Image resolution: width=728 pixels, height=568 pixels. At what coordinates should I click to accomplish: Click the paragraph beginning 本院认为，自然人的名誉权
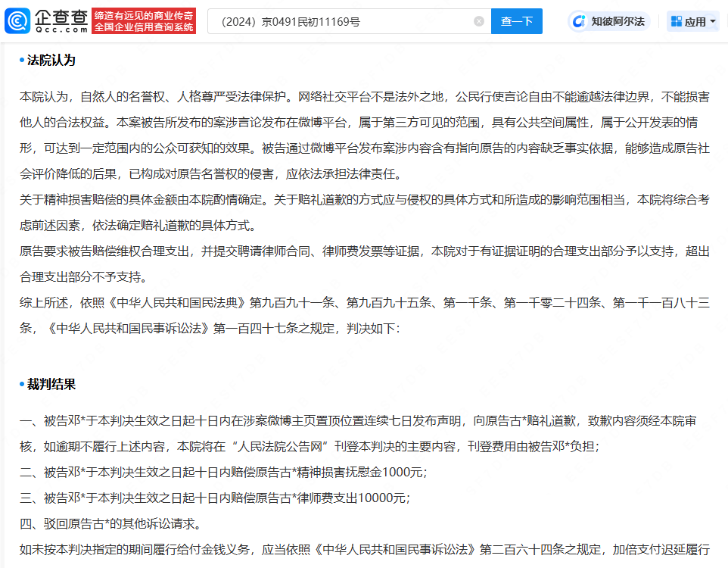(x=365, y=136)
